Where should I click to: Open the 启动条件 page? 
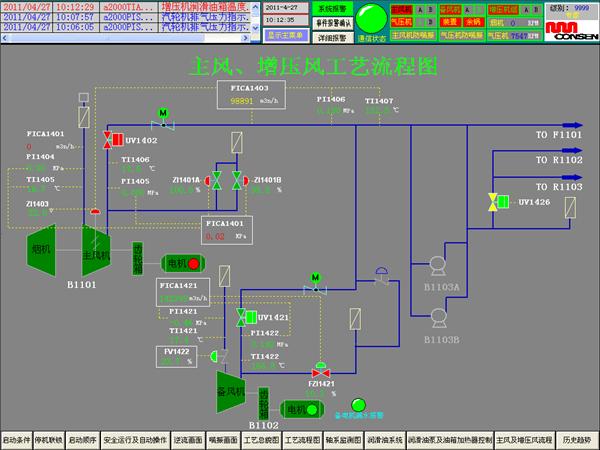coord(16,440)
